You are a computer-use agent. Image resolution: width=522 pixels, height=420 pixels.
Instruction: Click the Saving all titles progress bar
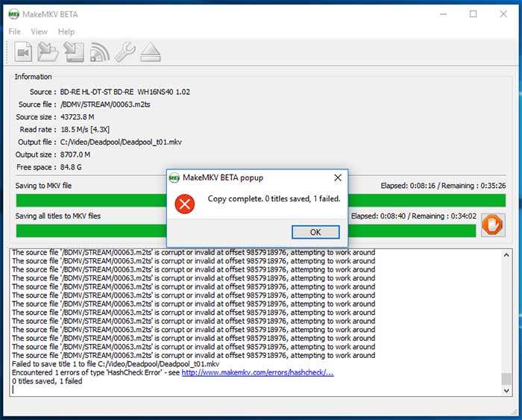[245, 231]
